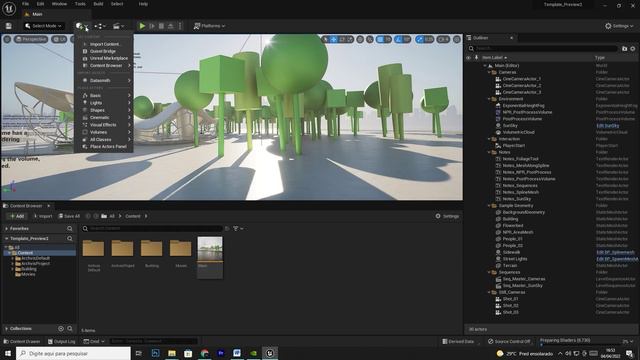This screenshot has width=640, height=360.
Task: Open Basic actors submenu
Action: 104,96
